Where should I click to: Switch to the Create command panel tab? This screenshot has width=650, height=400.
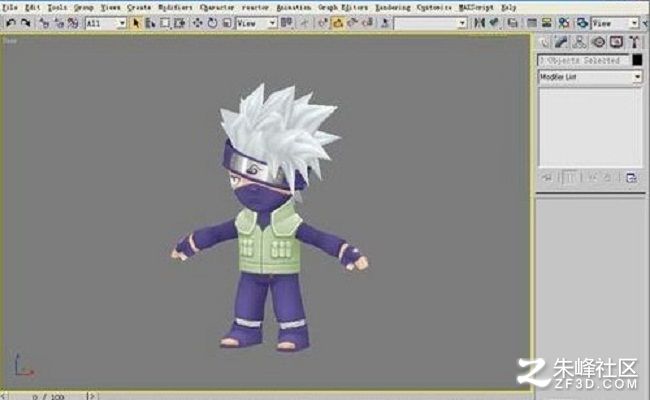click(x=543, y=42)
